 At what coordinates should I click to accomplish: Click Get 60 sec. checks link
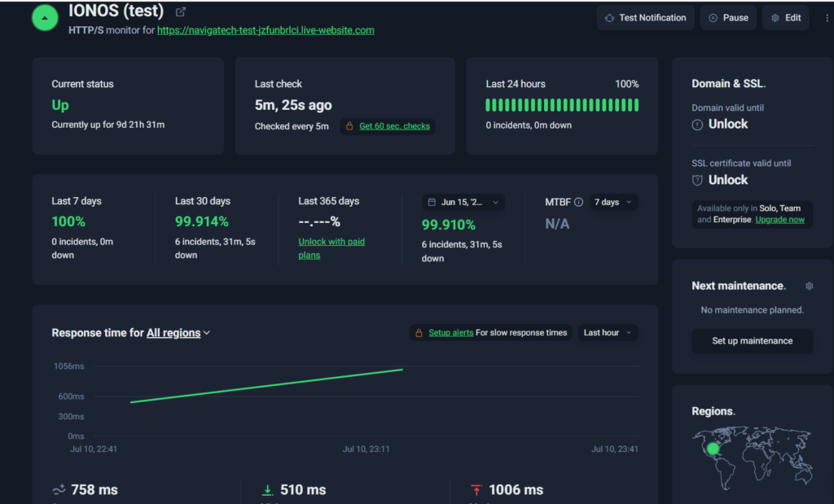[x=395, y=126]
